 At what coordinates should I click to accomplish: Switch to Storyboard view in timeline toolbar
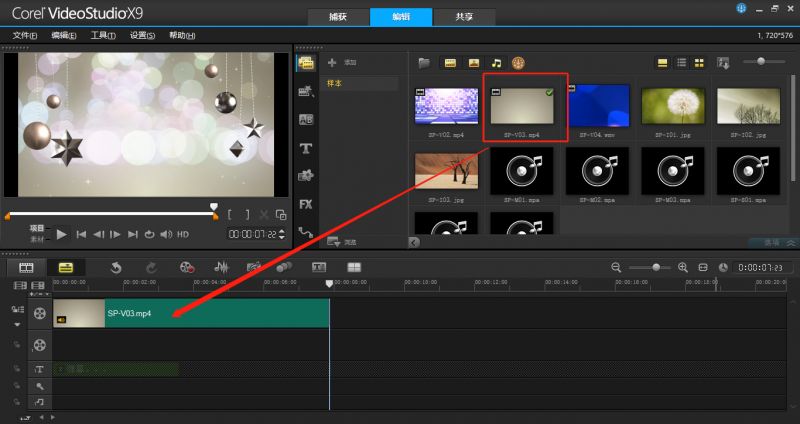(x=27, y=268)
